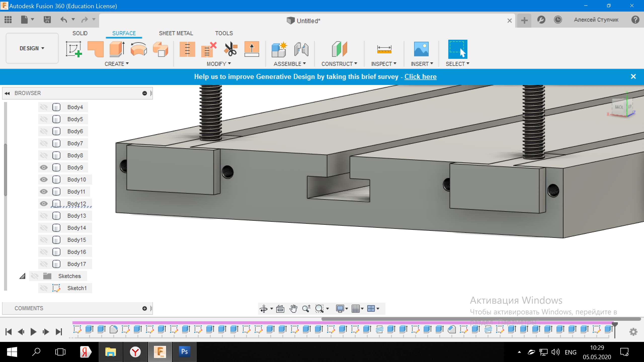The width and height of the screenshot is (644, 362).
Task: Select the Trim scissors tool
Action: pos(230,49)
